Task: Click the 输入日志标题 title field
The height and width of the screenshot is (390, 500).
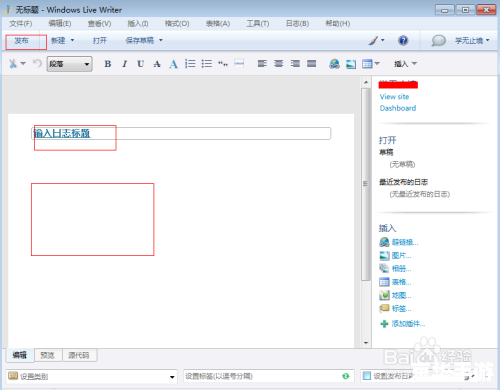Action: pos(181,133)
